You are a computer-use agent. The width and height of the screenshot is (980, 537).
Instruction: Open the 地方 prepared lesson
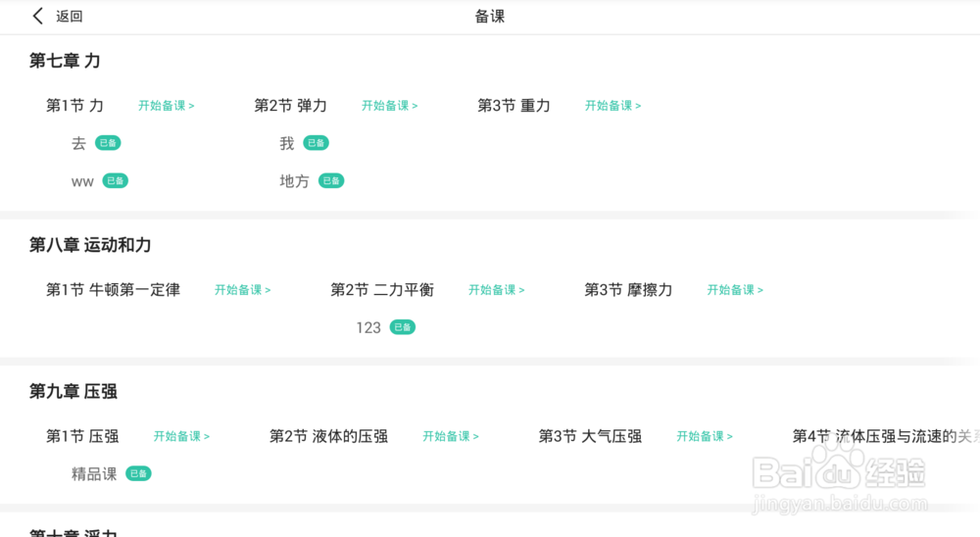coord(294,181)
